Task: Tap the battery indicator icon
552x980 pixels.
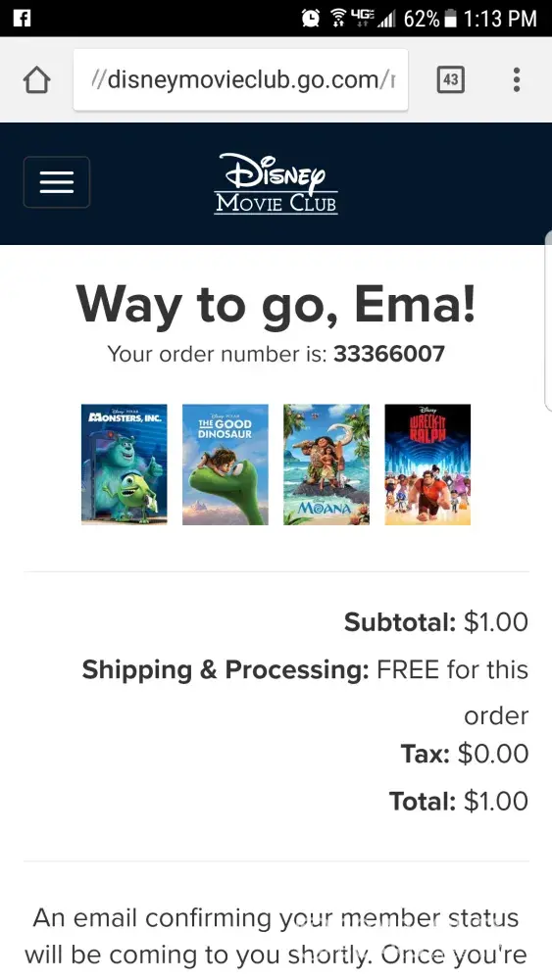Action: [450, 19]
